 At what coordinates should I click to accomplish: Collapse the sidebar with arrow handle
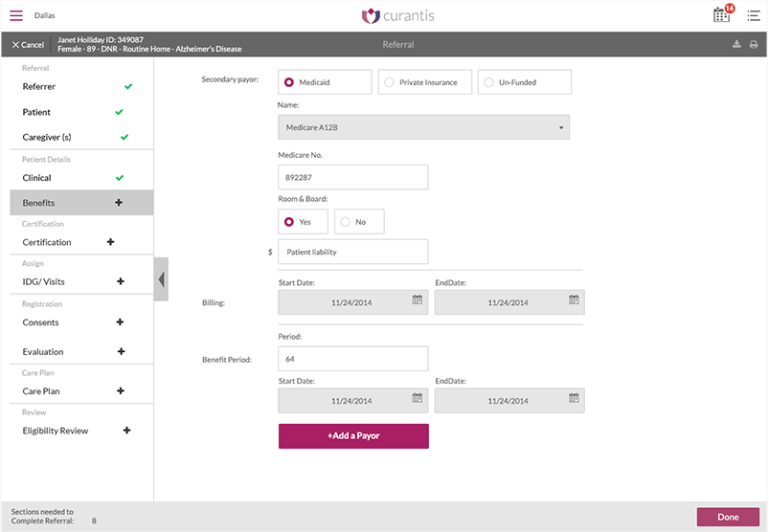point(161,279)
